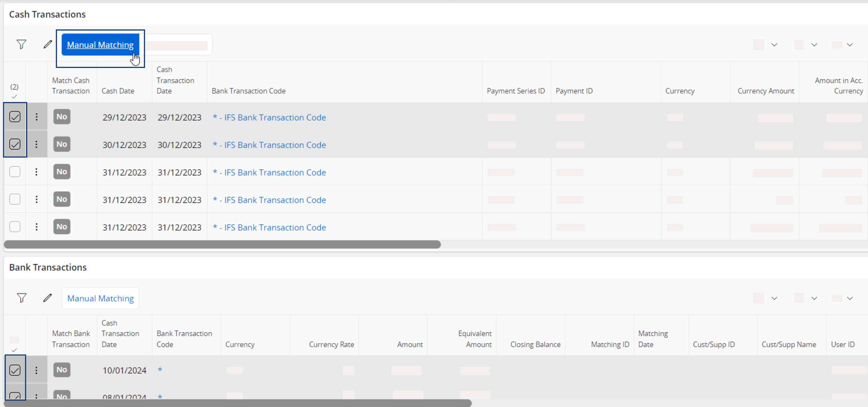Expand rightmost dropdown chevron in Cash Transactions toolbar

click(x=850, y=45)
